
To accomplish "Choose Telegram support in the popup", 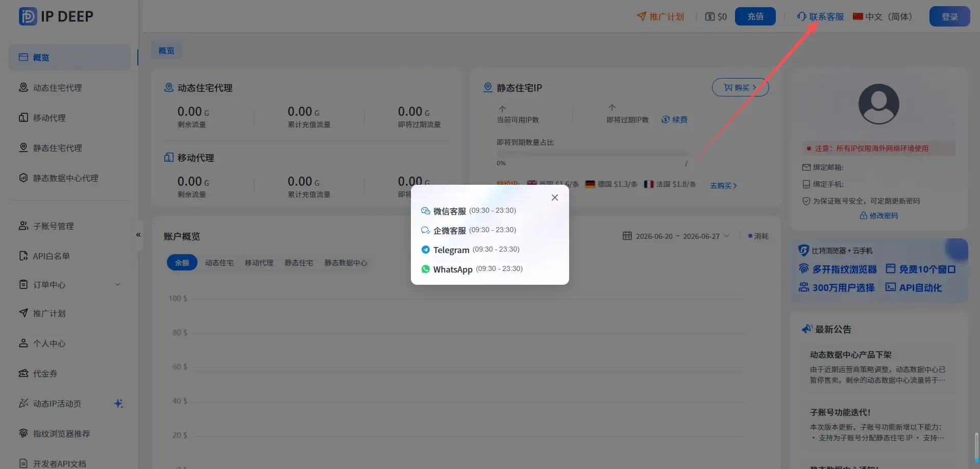I will [470, 250].
